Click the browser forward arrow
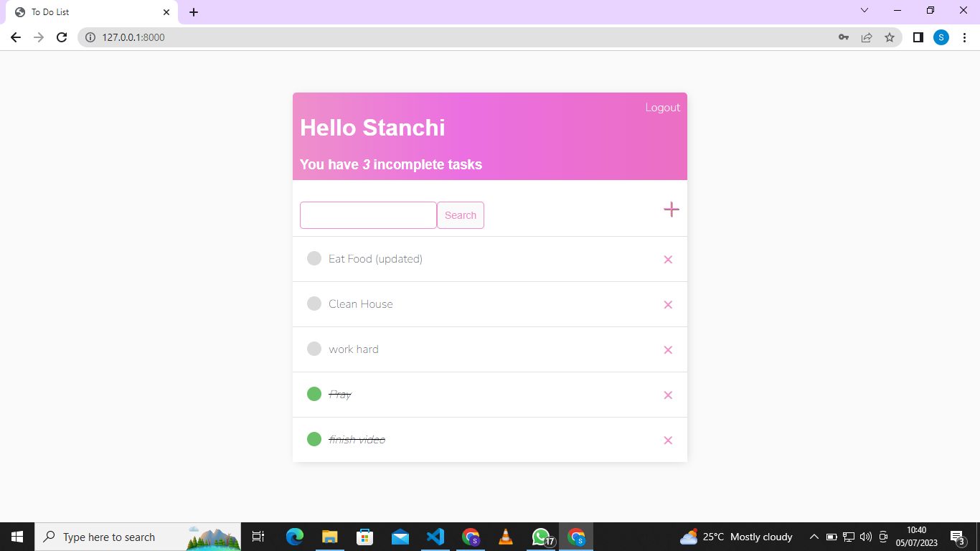The width and height of the screenshot is (980, 551). pyautogui.click(x=39, y=37)
